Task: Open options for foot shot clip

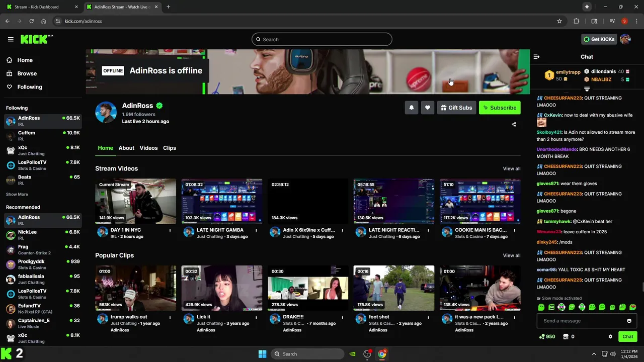Action: click(428, 318)
